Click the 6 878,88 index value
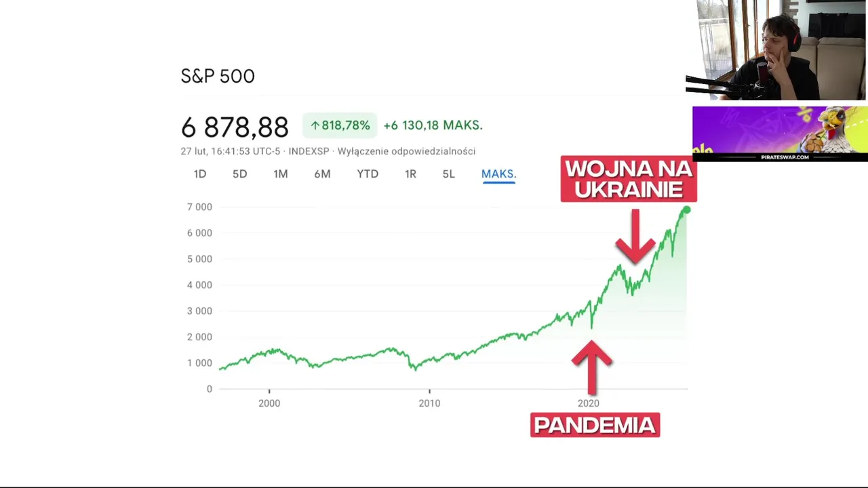Image resolution: width=868 pixels, height=488 pixels. 235,127
